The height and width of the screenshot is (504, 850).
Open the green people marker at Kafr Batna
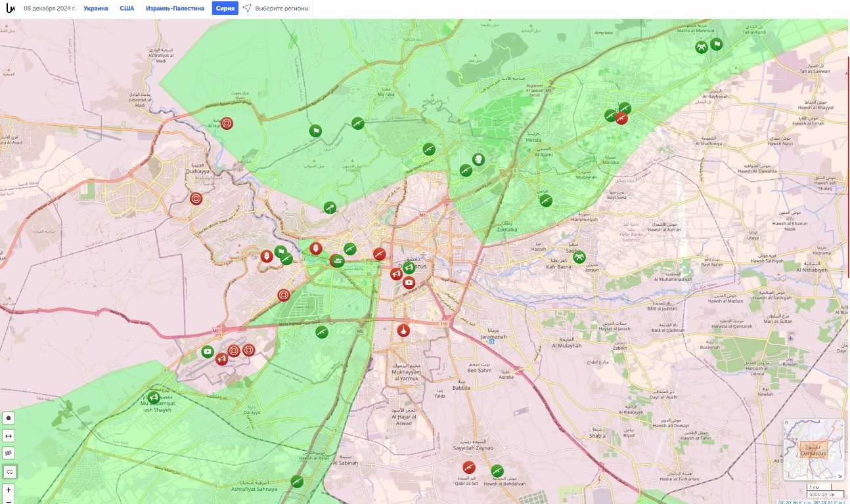[x=579, y=257]
